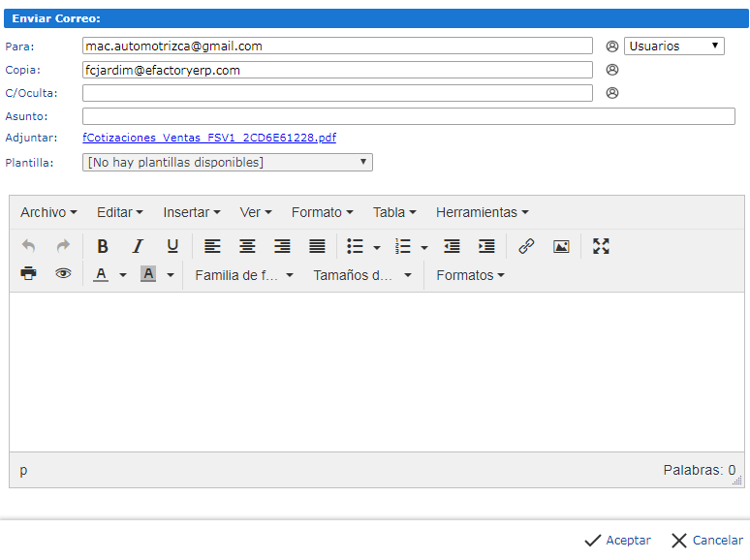Click the Redo arrow icon
750x560 pixels.
pyautogui.click(x=63, y=246)
